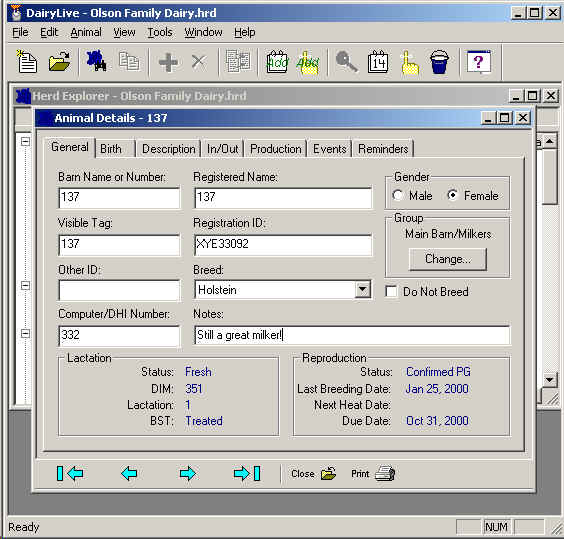The image size is (564, 539).
Task: Select the General tab
Action: 70,147
